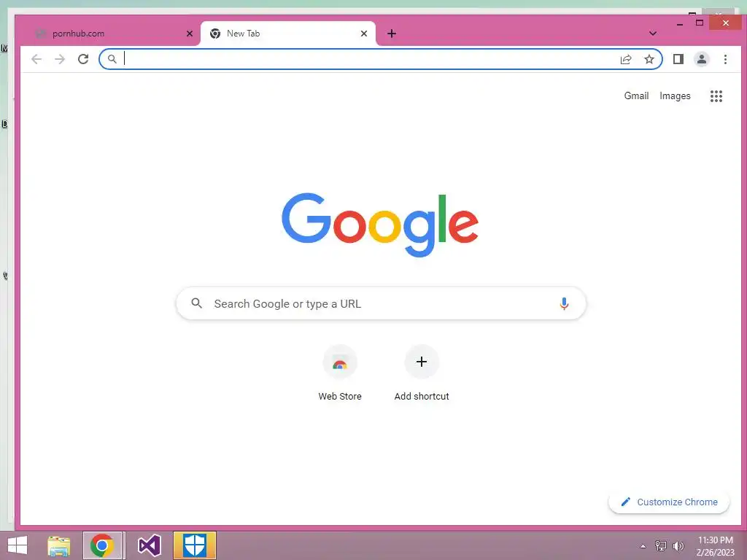Open the Images link
Image resolution: width=747 pixels, height=560 pixels.
675,96
